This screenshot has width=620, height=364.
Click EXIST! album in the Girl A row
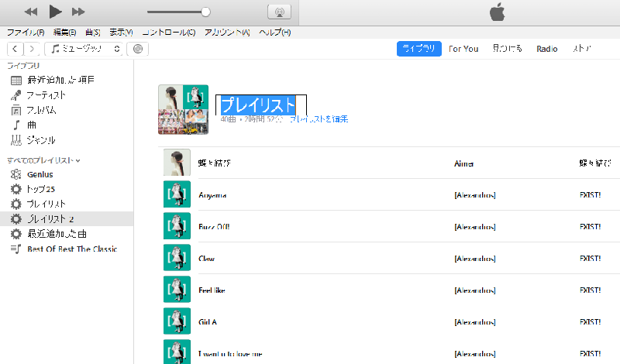pos(591,322)
